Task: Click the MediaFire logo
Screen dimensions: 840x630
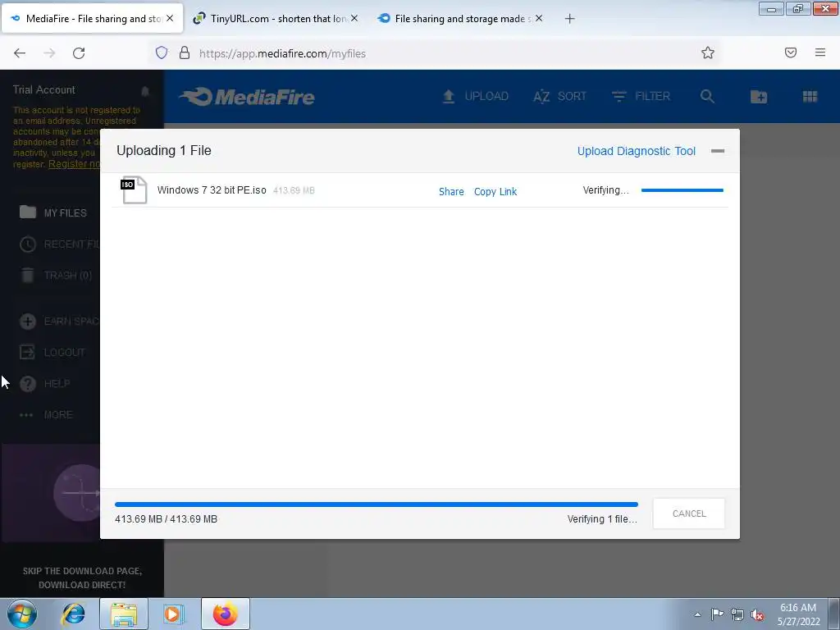Action: (246, 97)
